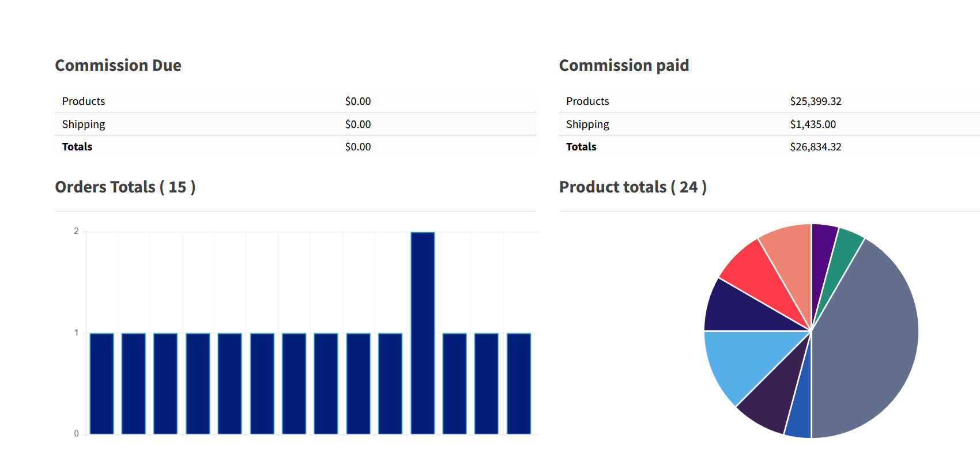Screen dimensions: 980x461
Task: Click the tallest bar in Orders Totals
Action: pyautogui.click(x=423, y=332)
